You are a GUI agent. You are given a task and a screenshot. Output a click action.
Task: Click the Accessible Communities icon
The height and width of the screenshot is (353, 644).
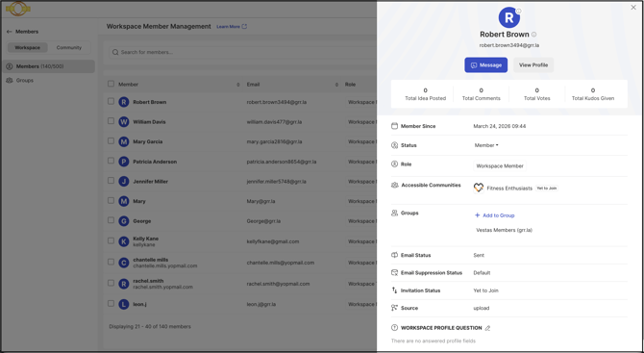(x=394, y=186)
